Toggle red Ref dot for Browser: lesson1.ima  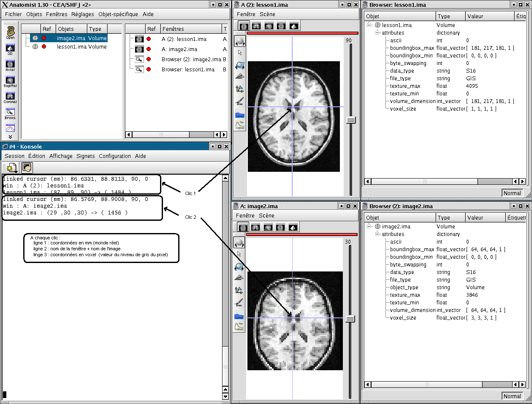click(149, 70)
